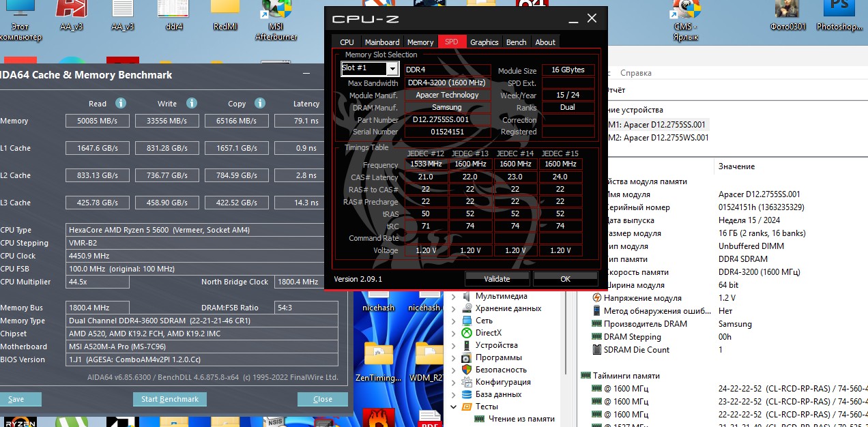Switch to the Mainboard tab in CPU-Z

pyautogui.click(x=382, y=42)
